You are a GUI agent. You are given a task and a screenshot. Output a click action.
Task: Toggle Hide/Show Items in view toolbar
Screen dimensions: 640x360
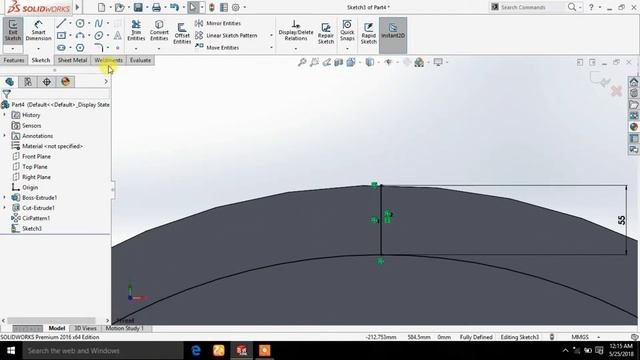click(x=388, y=62)
